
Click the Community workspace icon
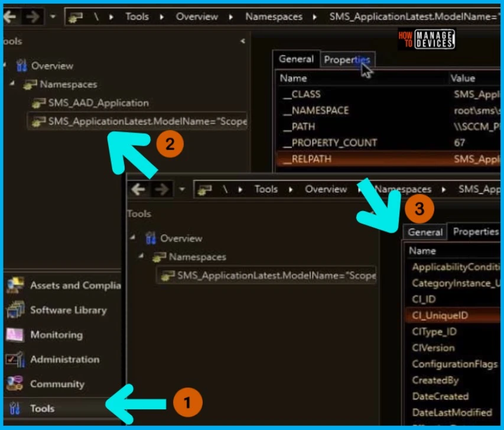point(15,383)
